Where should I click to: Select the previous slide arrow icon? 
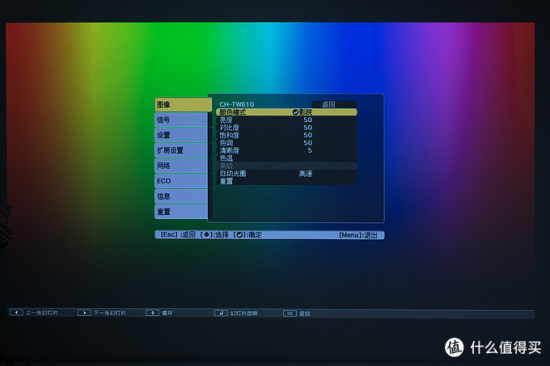[x=16, y=312]
